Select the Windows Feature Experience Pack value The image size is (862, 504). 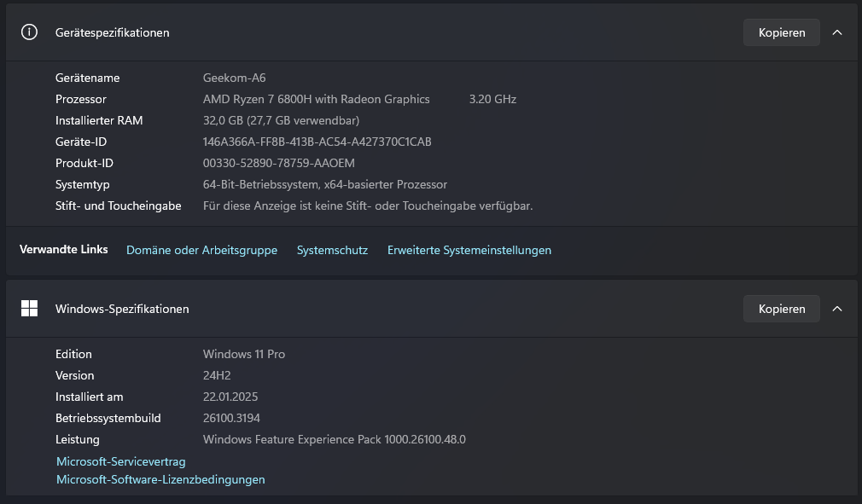point(335,439)
